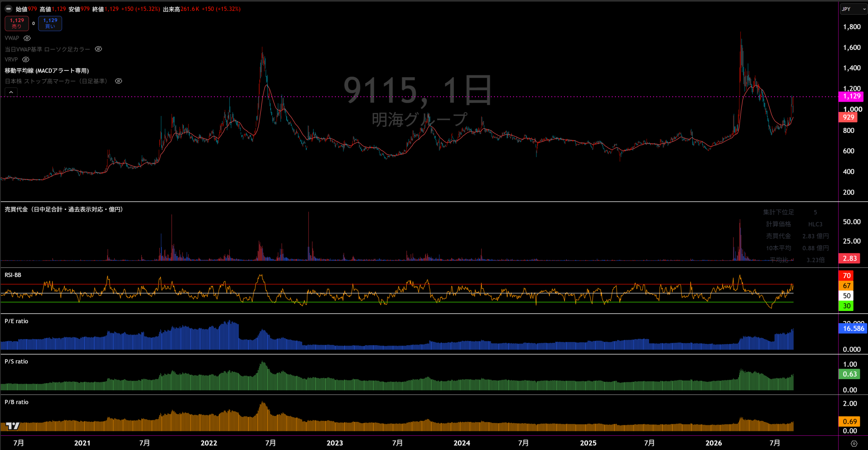
Task: Click the 終値 1,129 close value
Action: 112,9
